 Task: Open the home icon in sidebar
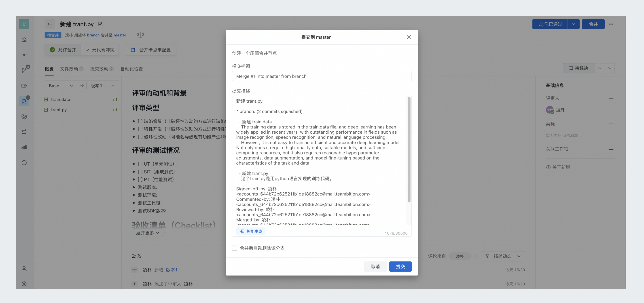point(24,40)
